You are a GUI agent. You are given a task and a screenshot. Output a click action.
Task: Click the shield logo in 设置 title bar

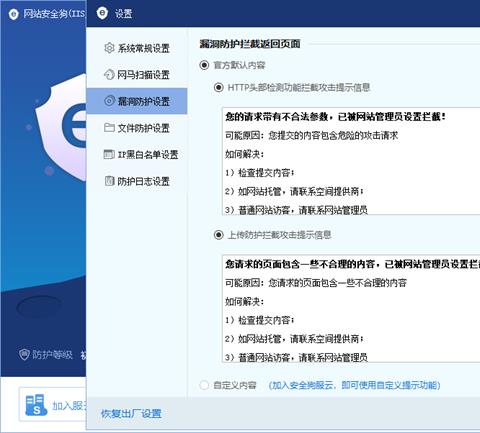click(102, 13)
